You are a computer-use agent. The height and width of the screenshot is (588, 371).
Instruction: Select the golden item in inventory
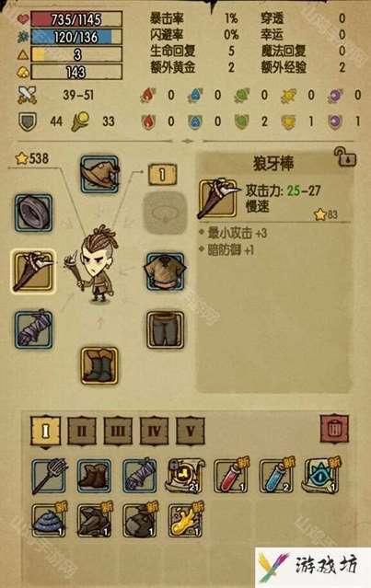pyautogui.click(x=185, y=521)
